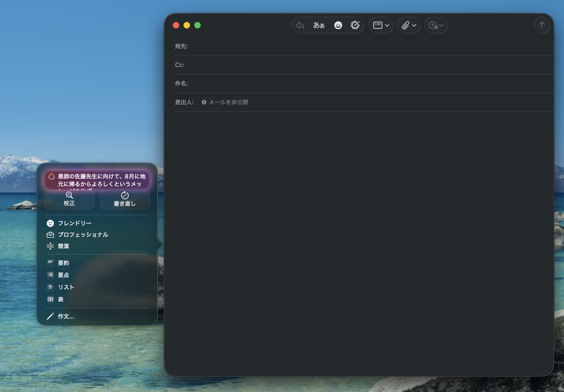Screen dimensions: 564x392
Task: Click the Writing Tools icon in toolbar
Action: pos(355,25)
